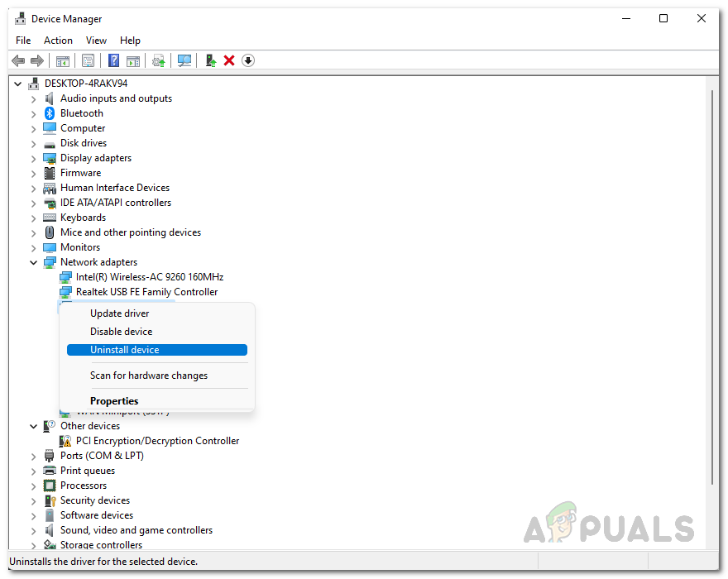Viewport: 728px width, 579px height.
Task: Expand the Ports (COM & LPT) category
Action: point(33,457)
